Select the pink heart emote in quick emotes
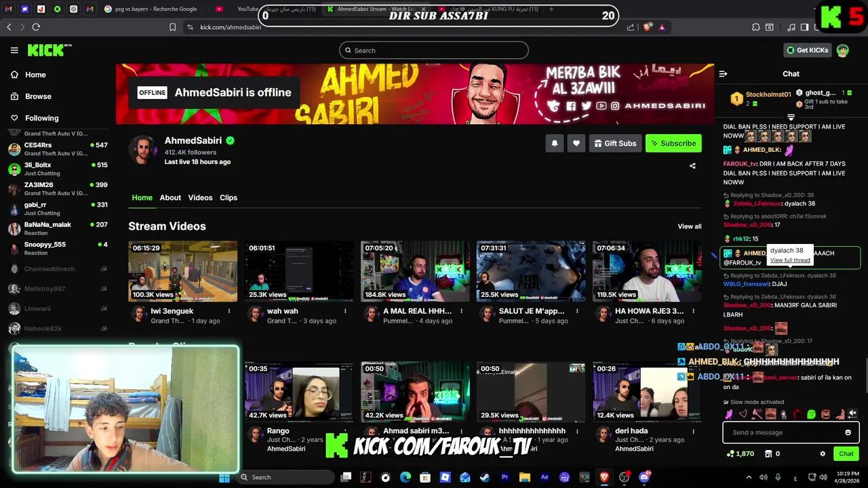868x488 pixels. tap(743, 414)
